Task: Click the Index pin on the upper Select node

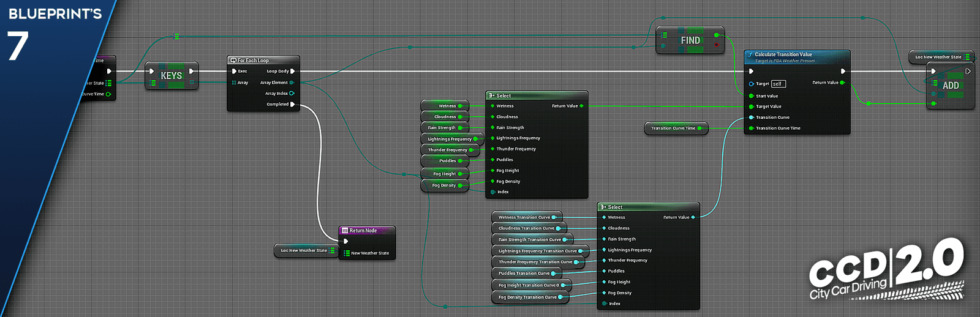Action: pos(493,192)
